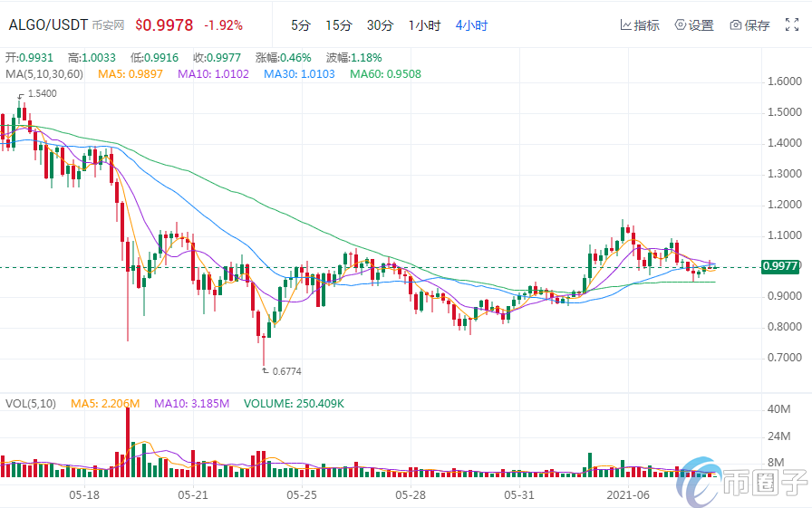Screen dimensions: 812x508
Task: Select the active 4小时 interval
Action: pyautogui.click(x=471, y=25)
